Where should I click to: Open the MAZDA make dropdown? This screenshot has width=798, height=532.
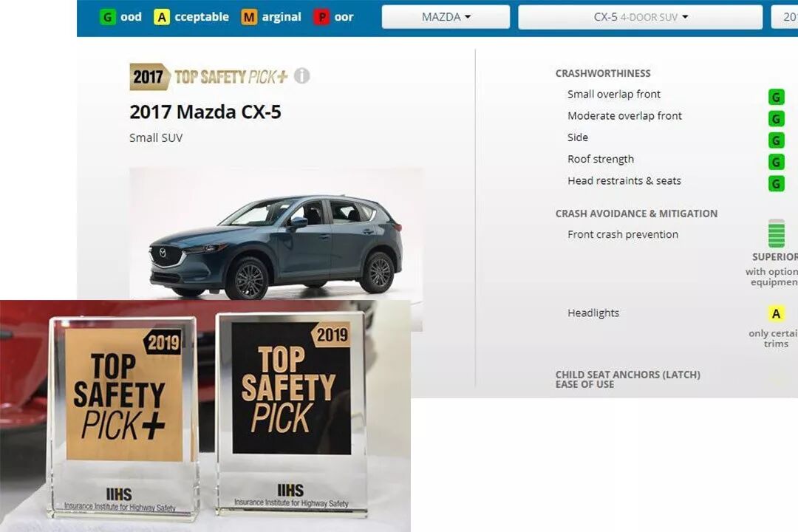[x=446, y=17]
